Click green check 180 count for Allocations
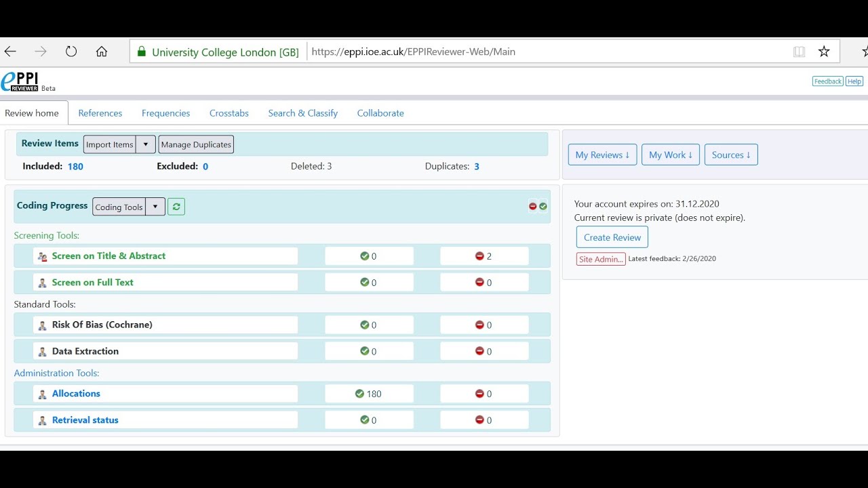Screen dimensions: 868x488 [x=369, y=394]
